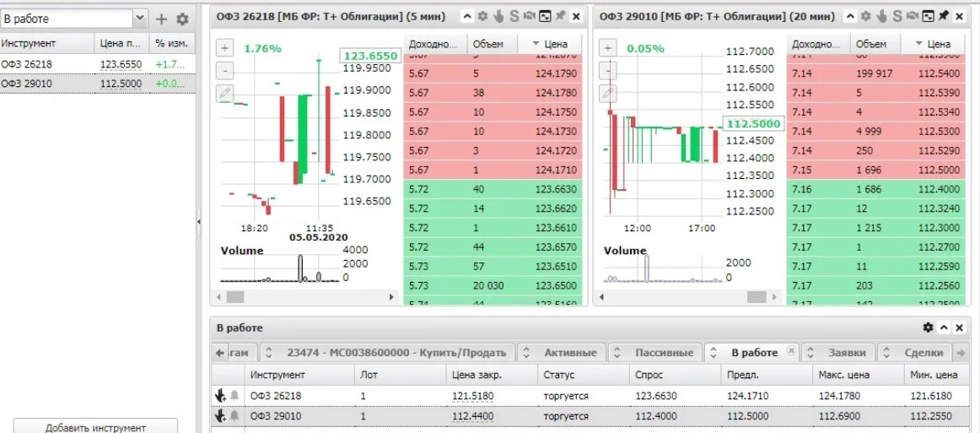980x433 pixels.
Task: Open gear settings of the ОФЗ 29010 panel
Action: [867, 16]
